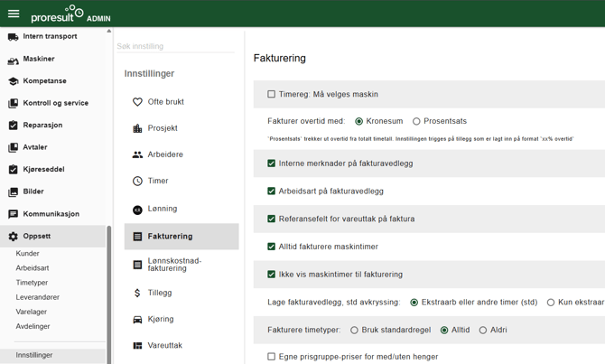Click the Lønnskostnad-fakturering list icon
605x364 pixels.
coord(137,265)
